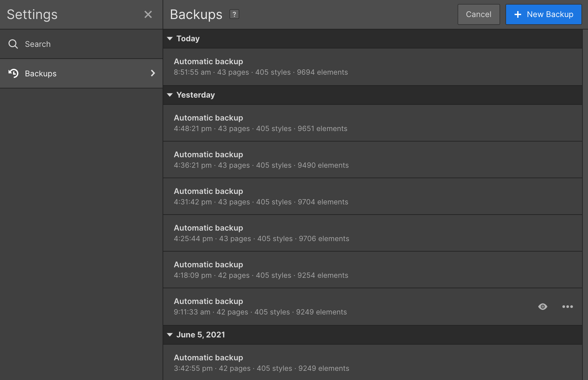
Task: Close the Settings panel
Action: [x=148, y=14]
